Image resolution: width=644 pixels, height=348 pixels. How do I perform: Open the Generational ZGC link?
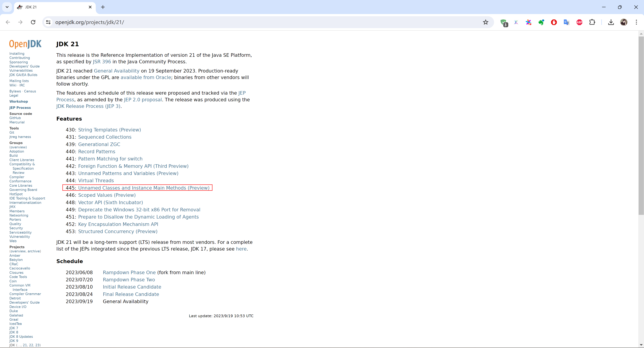99,144
